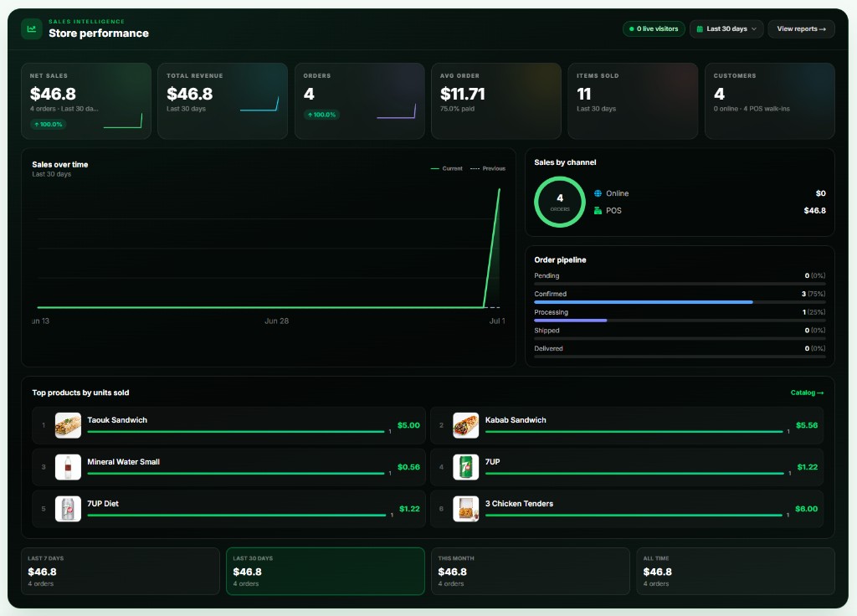This screenshot has height=616, width=857.
Task: Open the Orders stat card
Action: coord(360,101)
